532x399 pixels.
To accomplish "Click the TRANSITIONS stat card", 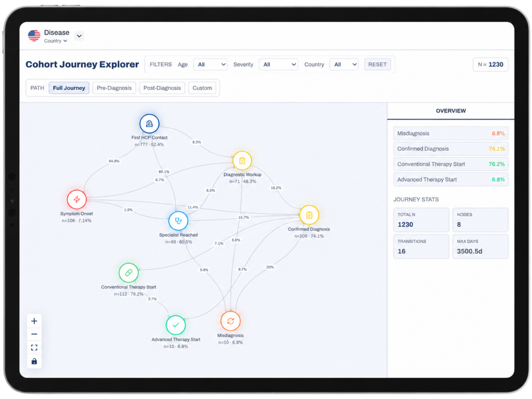I will coord(421,246).
